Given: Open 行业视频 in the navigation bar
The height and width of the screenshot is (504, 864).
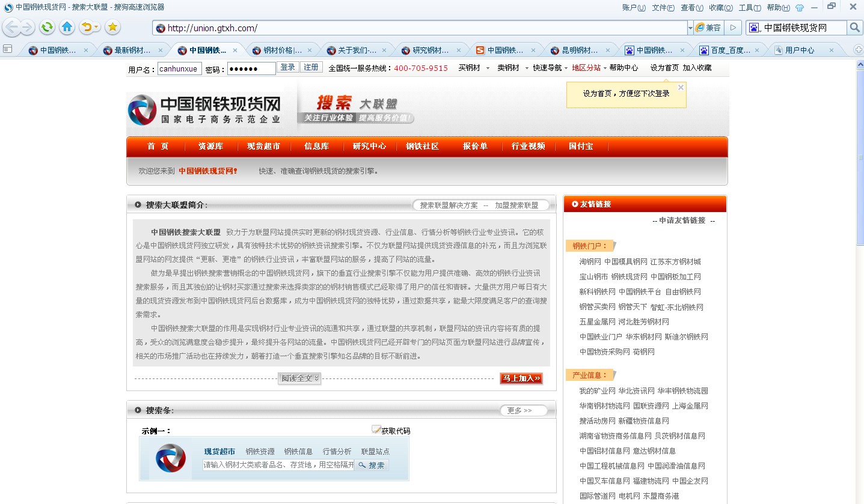Looking at the screenshot, I should coord(528,147).
